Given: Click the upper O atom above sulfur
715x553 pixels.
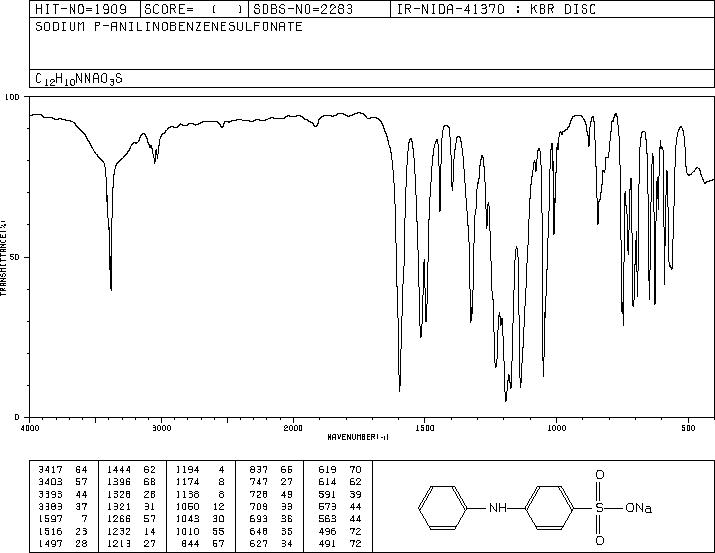Looking at the screenshot, I should coord(600,475).
